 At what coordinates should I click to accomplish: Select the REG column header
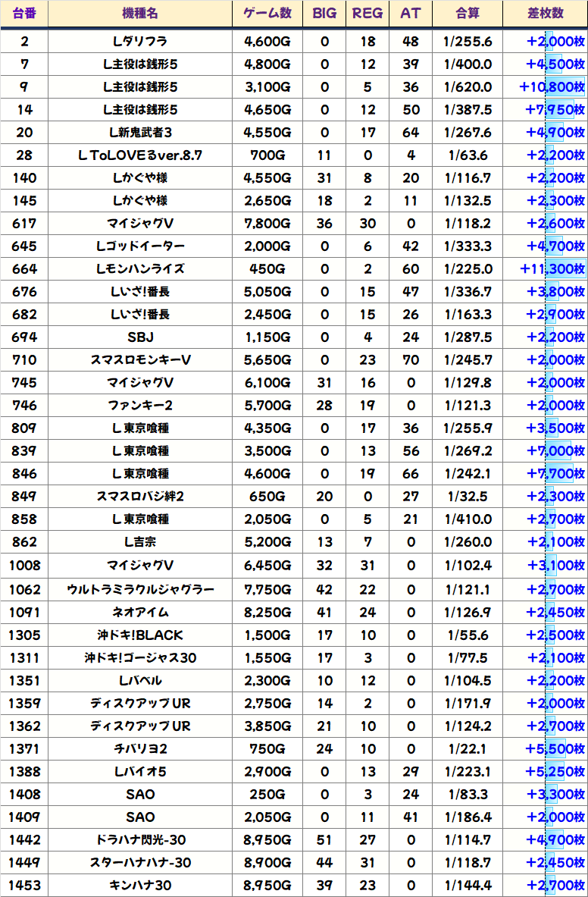pyautogui.click(x=367, y=14)
